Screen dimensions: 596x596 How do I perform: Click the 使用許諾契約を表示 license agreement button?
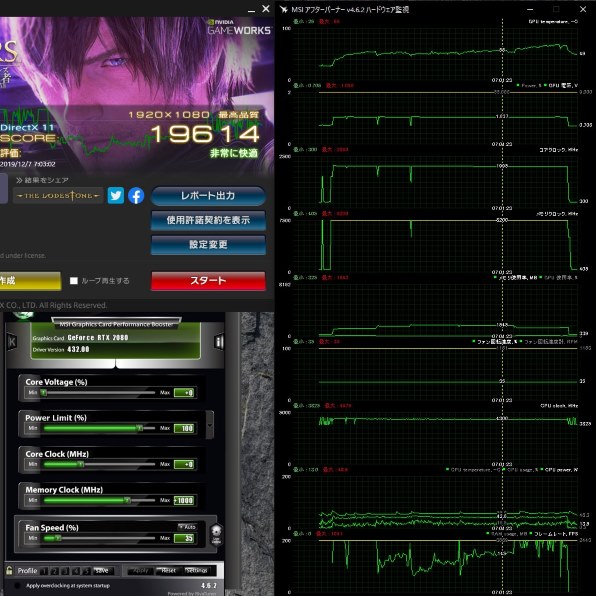[x=208, y=220]
